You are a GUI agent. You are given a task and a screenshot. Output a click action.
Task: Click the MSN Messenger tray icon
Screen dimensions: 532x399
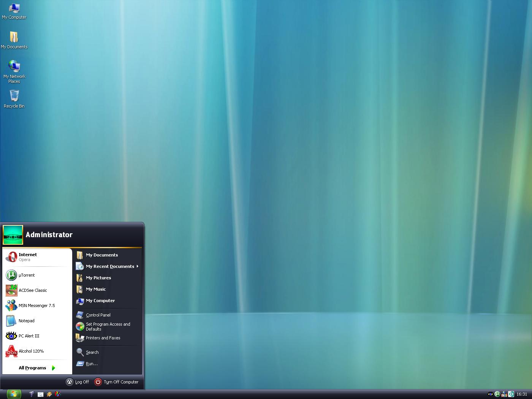[x=504, y=394]
